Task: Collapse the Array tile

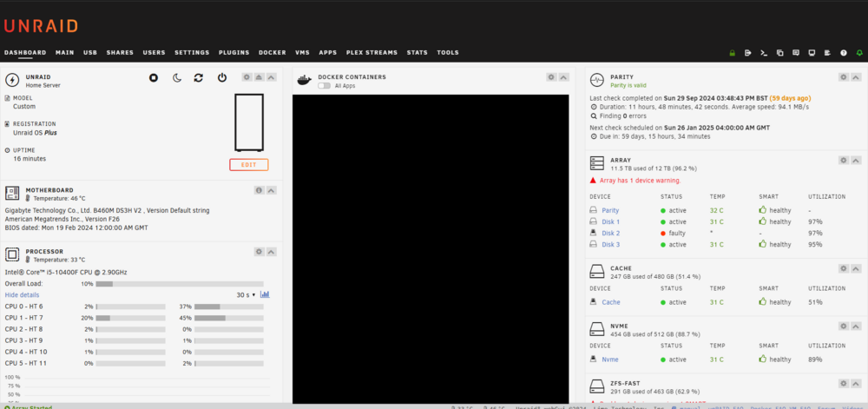Action: (856, 161)
